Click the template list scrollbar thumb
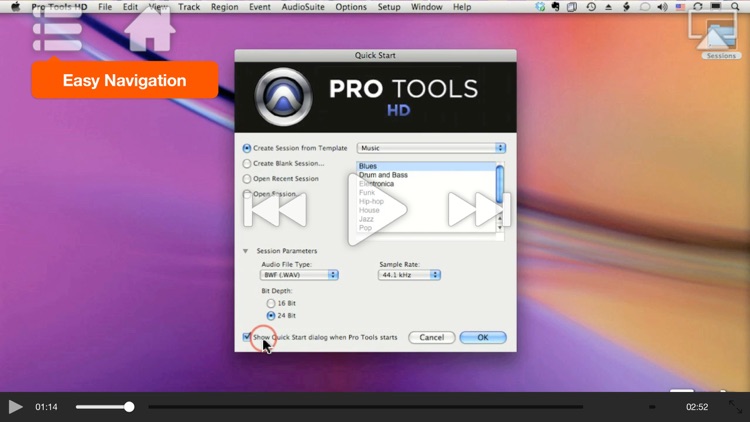The width and height of the screenshot is (750, 422). pos(500,184)
